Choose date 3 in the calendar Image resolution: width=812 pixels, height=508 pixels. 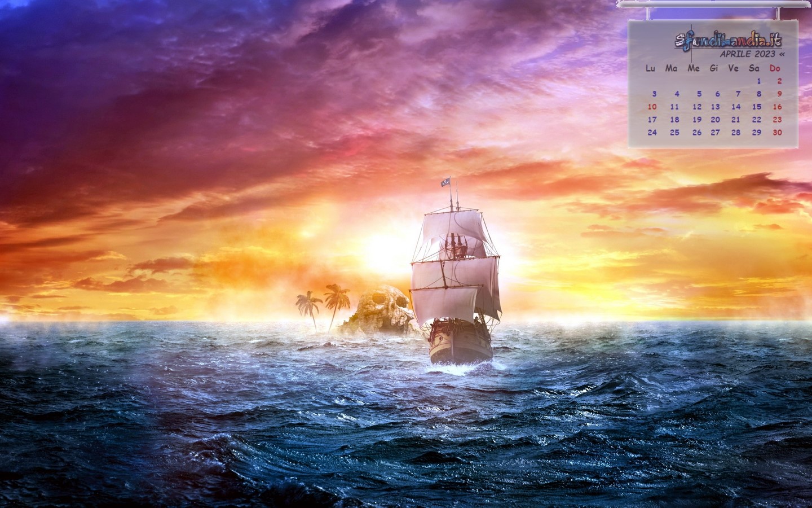655,94
